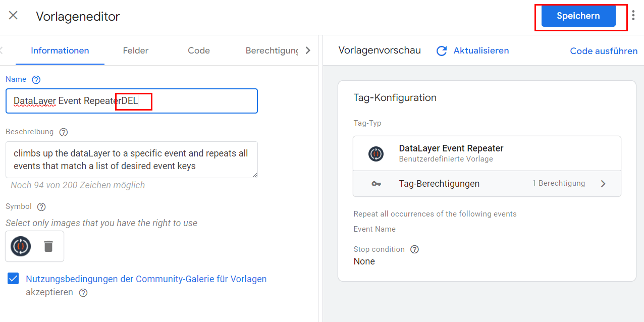Viewport: 644px width, 322px height.
Task: Open the three-dot more options menu
Action: [633, 16]
